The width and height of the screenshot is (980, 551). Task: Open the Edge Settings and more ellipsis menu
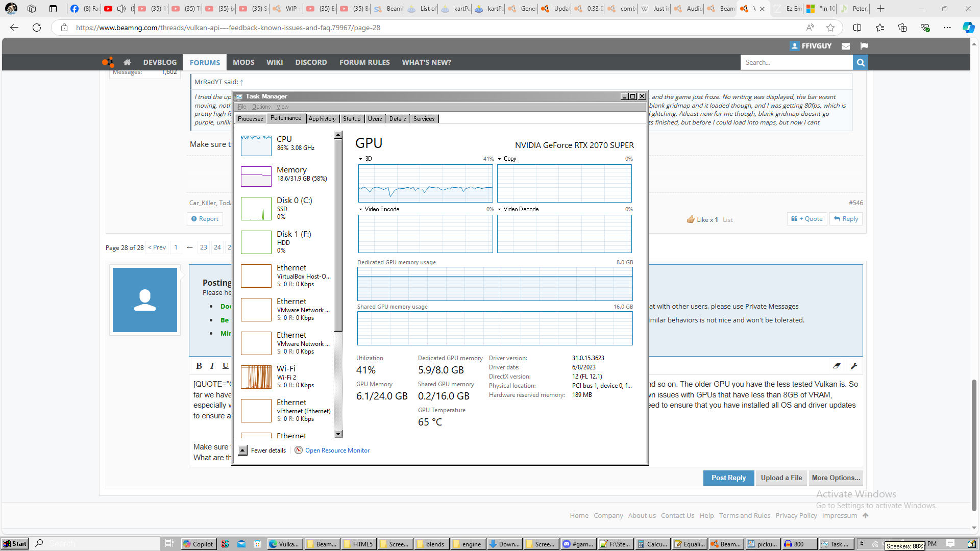point(947,28)
